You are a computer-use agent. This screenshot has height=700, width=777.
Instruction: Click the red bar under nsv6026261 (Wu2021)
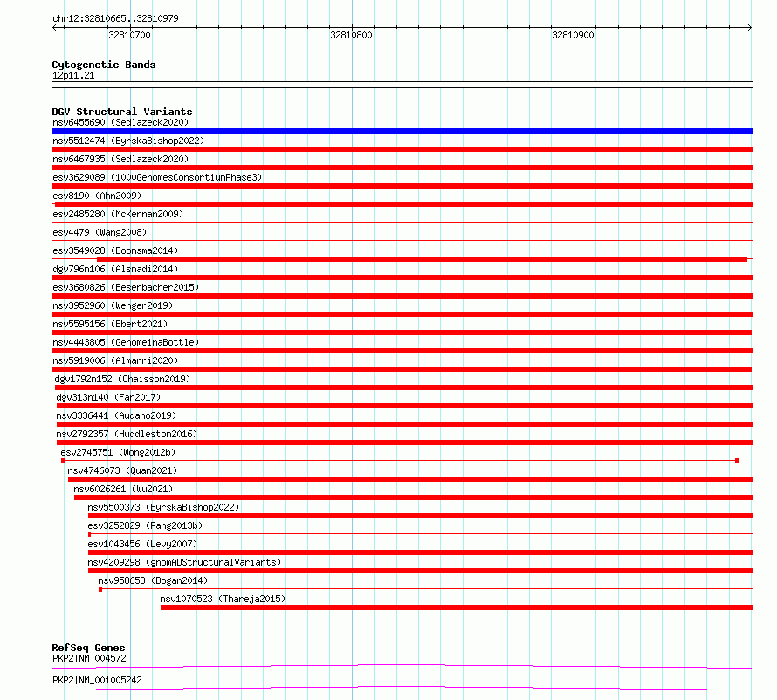coord(413,498)
